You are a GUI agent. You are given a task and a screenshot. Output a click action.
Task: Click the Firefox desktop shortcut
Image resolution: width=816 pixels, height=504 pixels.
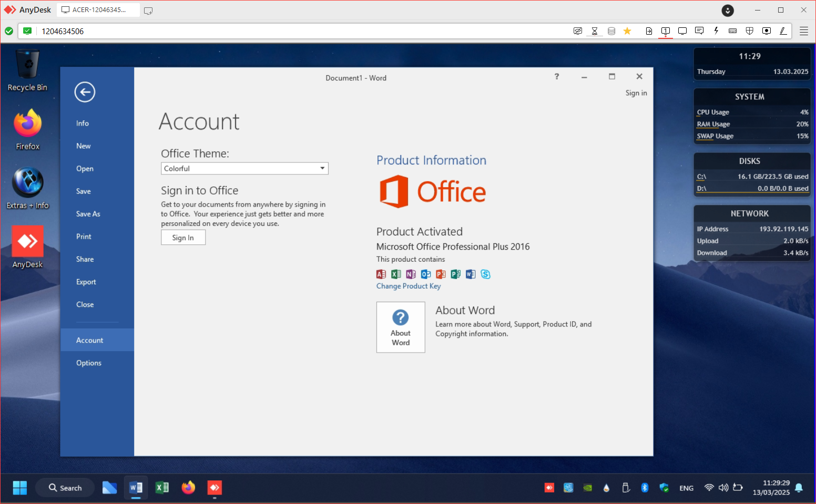pyautogui.click(x=27, y=129)
